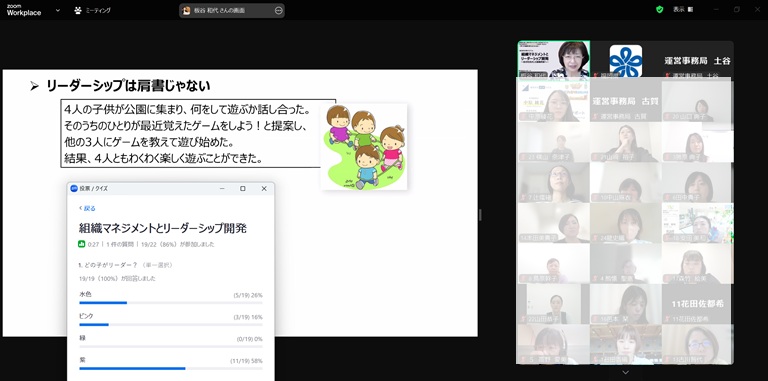Click the (3/19) 16% result value
This screenshot has width=768, height=381.
click(x=248, y=317)
